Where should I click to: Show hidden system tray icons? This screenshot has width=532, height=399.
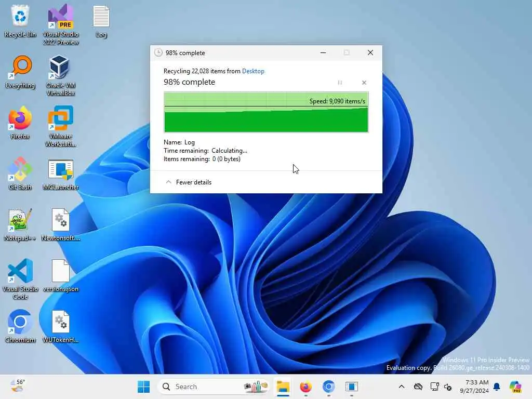(x=402, y=387)
